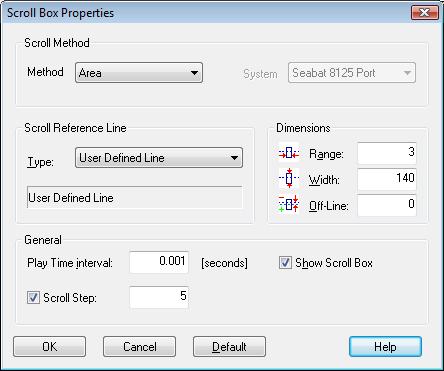The height and width of the screenshot is (371, 444).
Task: Click the disabled System dropdown Seabat 8125 Port
Action: coord(352,72)
